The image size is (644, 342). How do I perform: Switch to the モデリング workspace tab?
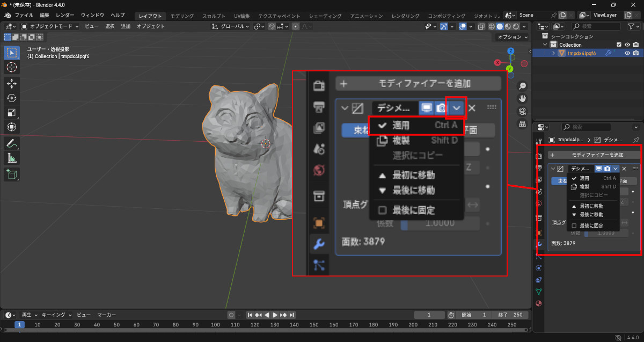pos(182,16)
